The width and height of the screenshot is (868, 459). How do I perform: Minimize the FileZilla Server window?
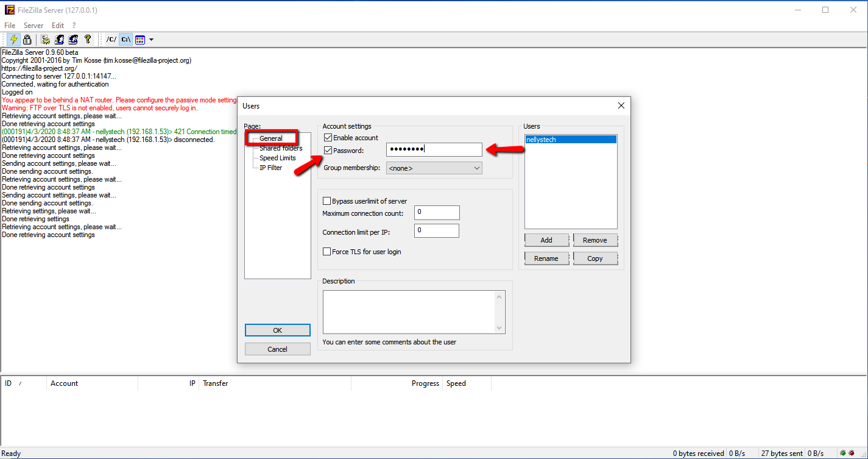click(797, 10)
